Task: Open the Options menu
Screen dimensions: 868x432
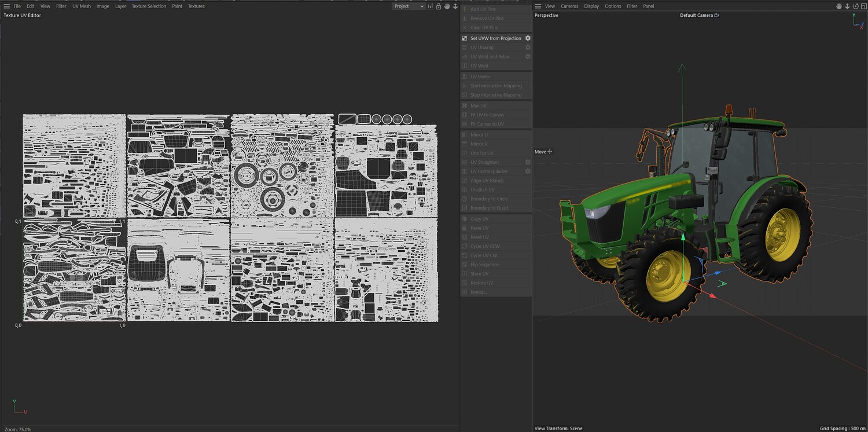Action: tap(613, 6)
